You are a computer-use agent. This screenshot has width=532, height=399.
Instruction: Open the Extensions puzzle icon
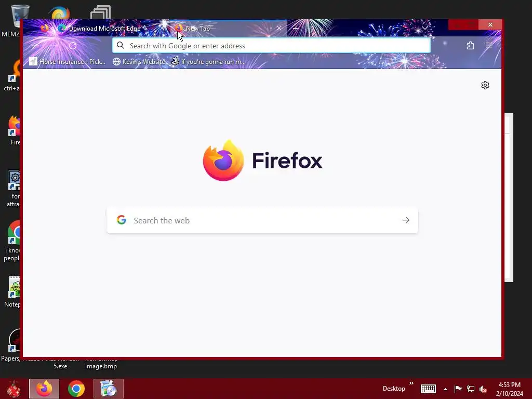470,46
